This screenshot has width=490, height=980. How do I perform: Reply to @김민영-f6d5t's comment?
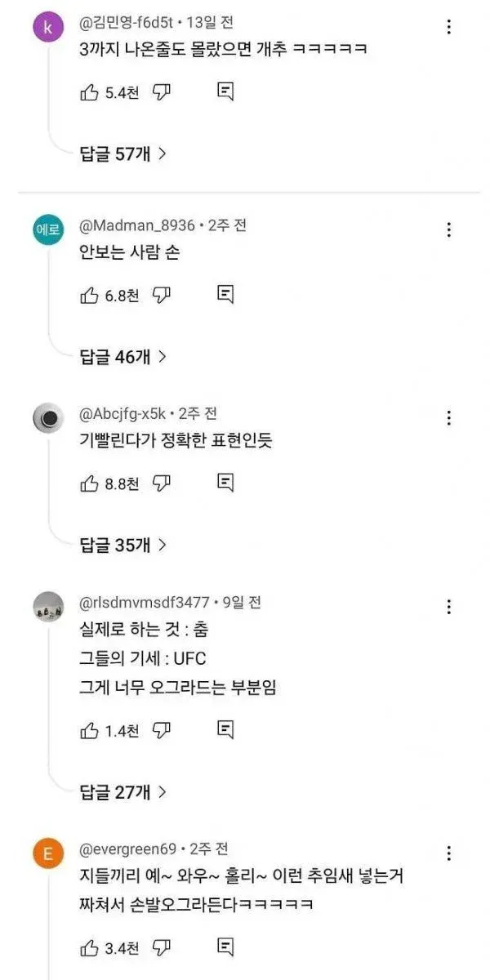(226, 92)
